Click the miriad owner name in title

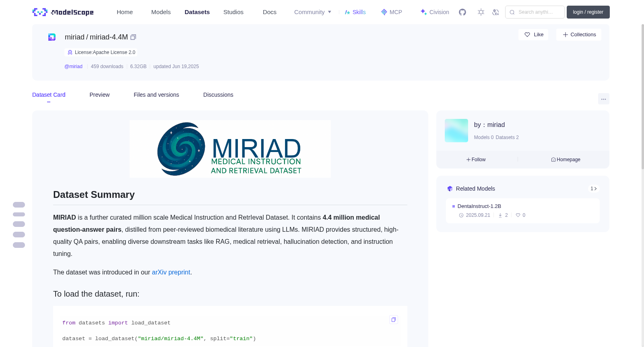[74, 37]
